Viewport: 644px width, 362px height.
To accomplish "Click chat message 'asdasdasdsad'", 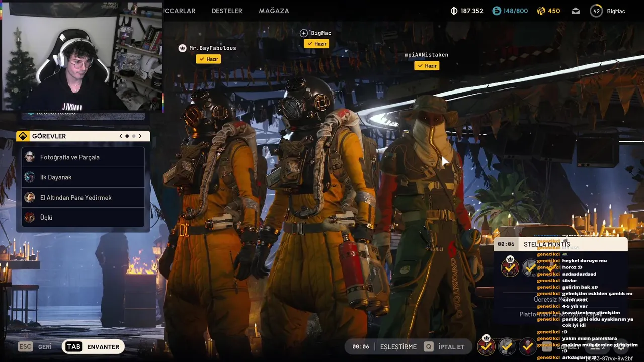I will pyautogui.click(x=579, y=274).
